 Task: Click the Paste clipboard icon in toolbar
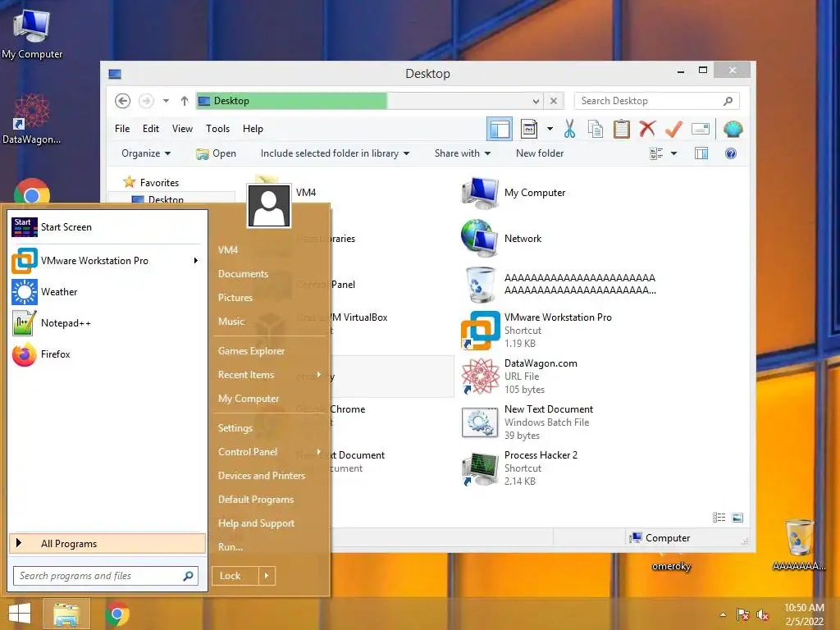tap(622, 129)
